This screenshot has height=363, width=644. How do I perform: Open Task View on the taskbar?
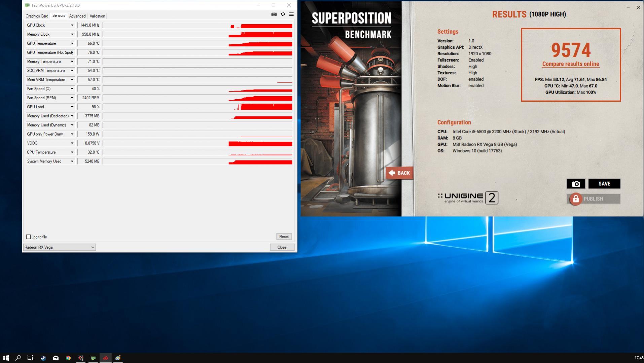[x=30, y=358]
